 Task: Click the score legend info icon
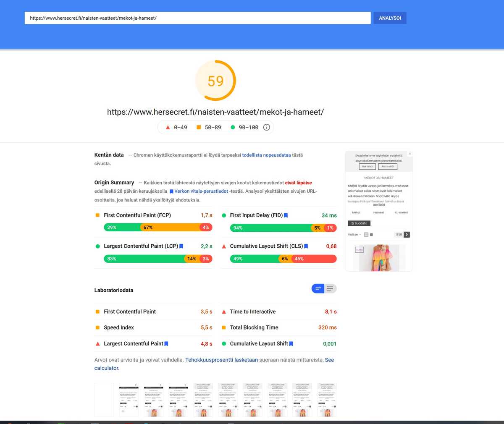pyautogui.click(x=266, y=127)
